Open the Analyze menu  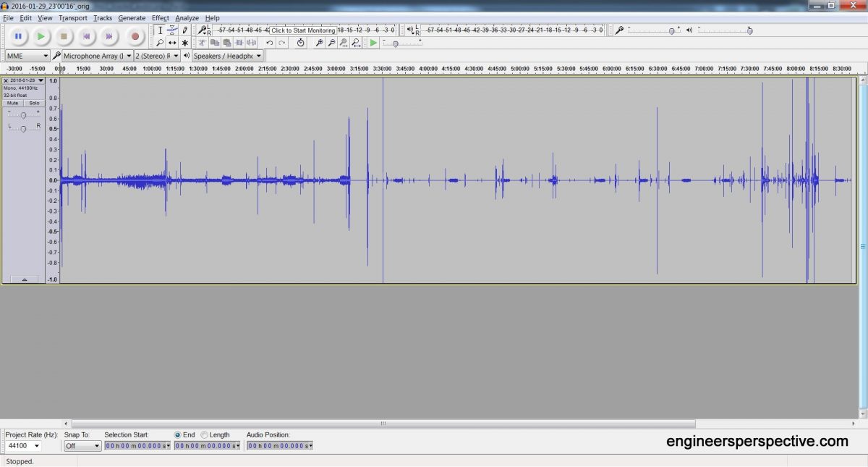click(x=187, y=17)
